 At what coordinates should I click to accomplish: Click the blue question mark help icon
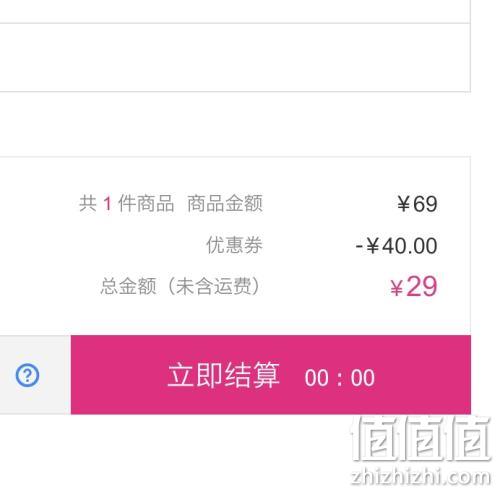[x=27, y=376]
